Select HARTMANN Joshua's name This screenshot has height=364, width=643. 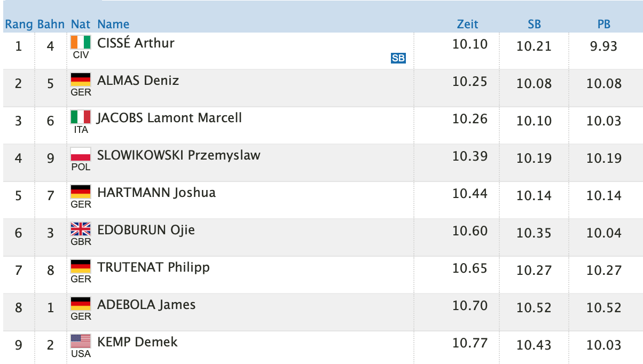pos(156,192)
